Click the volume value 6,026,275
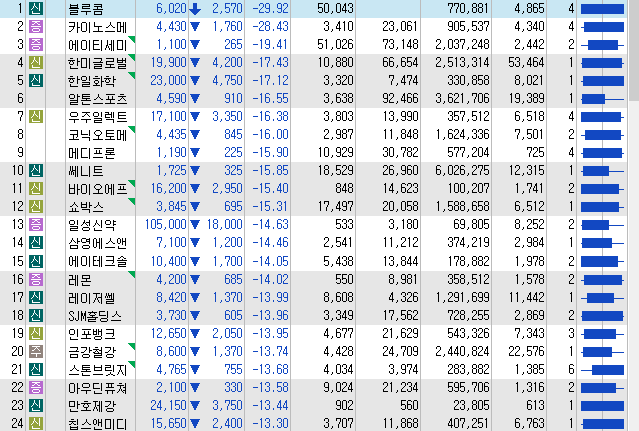Viewport: 639px width, 431px height. pyautogui.click(x=462, y=170)
